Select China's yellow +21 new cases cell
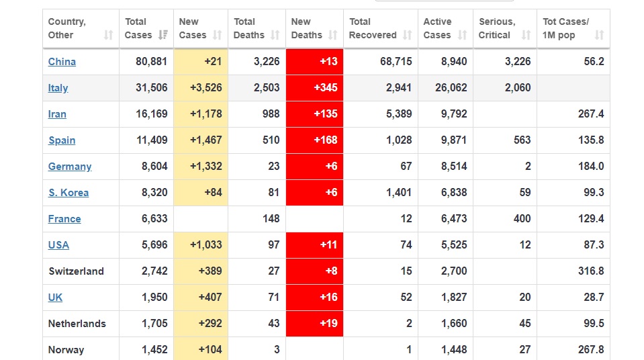Viewport: 644px width, 360px height. (201, 62)
